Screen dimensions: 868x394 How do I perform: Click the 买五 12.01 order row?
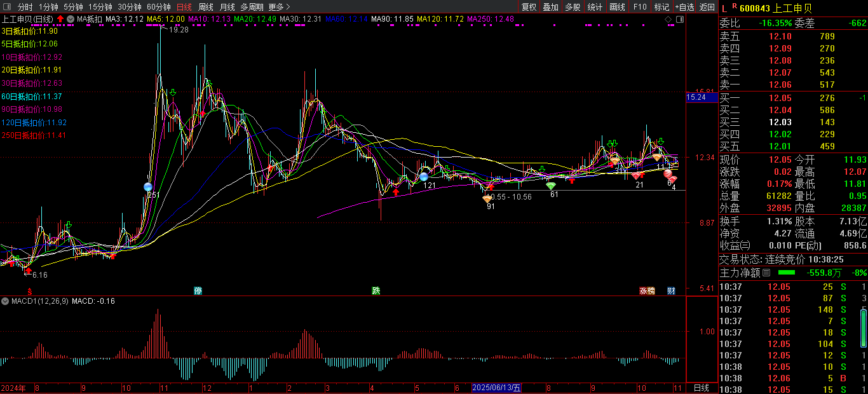(x=793, y=146)
